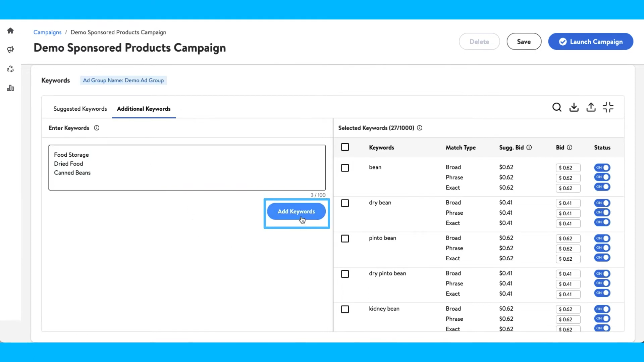Image resolution: width=644 pixels, height=362 pixels.
Task: Click the upload keywords icon
Action: (x=591, y=107)
